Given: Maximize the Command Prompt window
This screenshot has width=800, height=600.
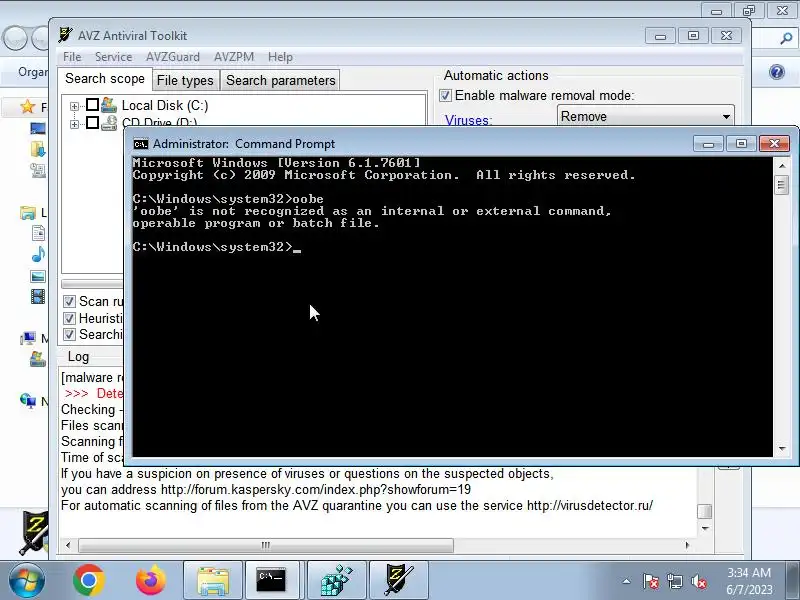Looking at the screenshot, I should (741, 144).
